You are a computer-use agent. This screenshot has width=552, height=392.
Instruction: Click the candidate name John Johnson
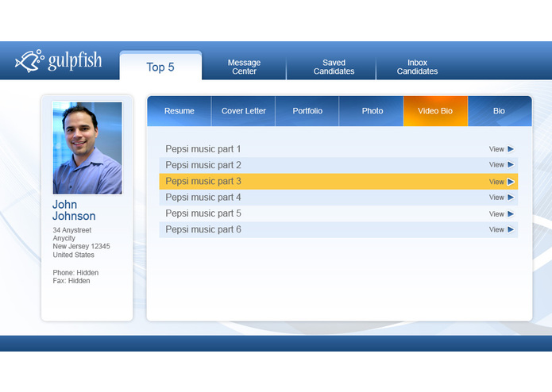click(x=74, y=210)
